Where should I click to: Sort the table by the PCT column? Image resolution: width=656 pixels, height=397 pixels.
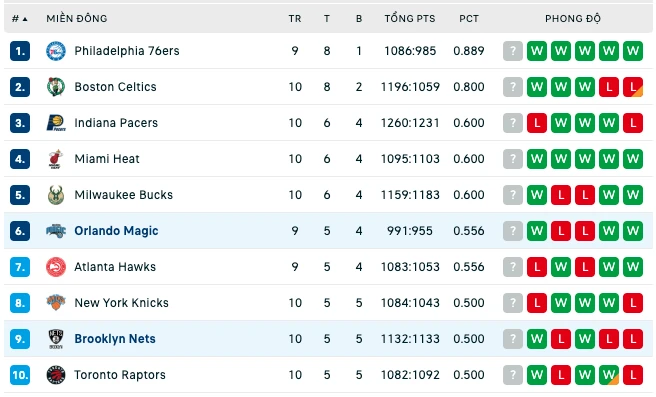469,19
